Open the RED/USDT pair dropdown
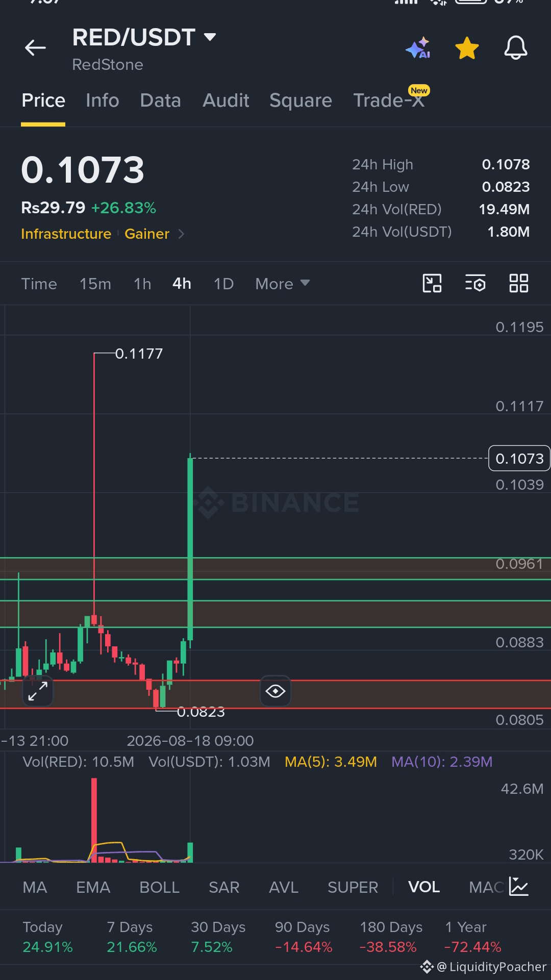 pyautogui.click(x=144, y=37)
